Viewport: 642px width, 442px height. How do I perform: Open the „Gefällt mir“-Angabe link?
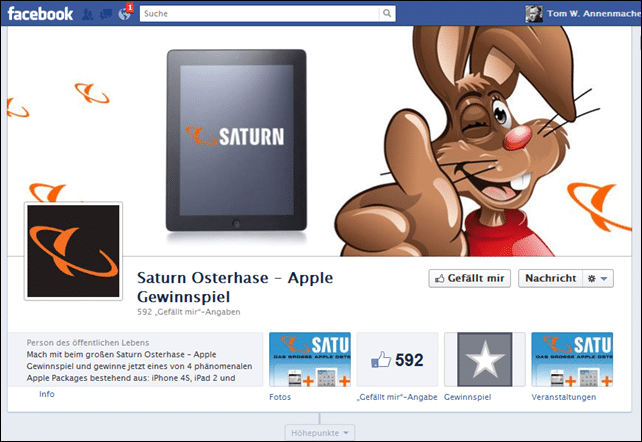click(397, 397)
